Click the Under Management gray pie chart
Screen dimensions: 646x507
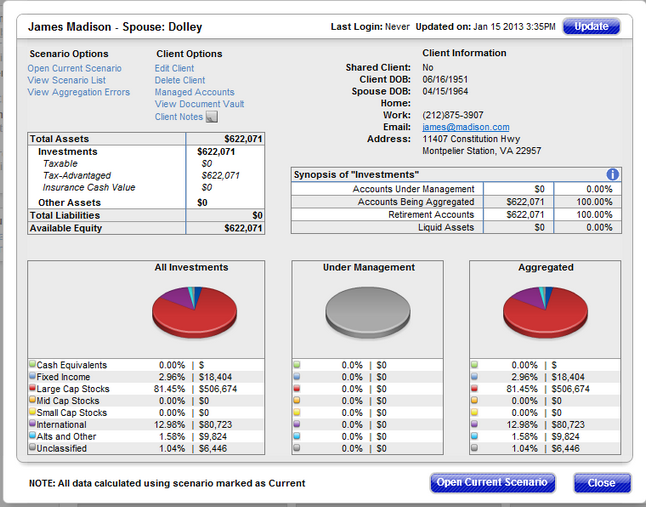[368, 312]
